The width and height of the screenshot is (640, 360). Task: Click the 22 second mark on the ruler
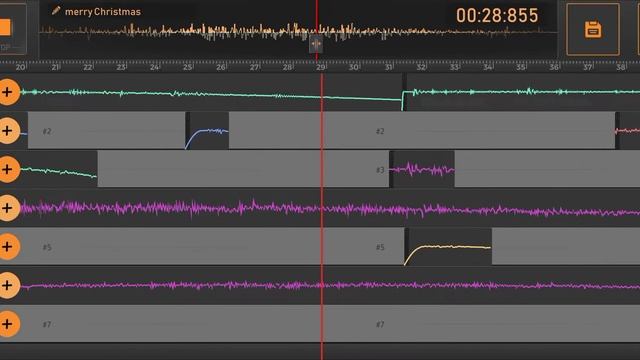click(x=88, y=67)
